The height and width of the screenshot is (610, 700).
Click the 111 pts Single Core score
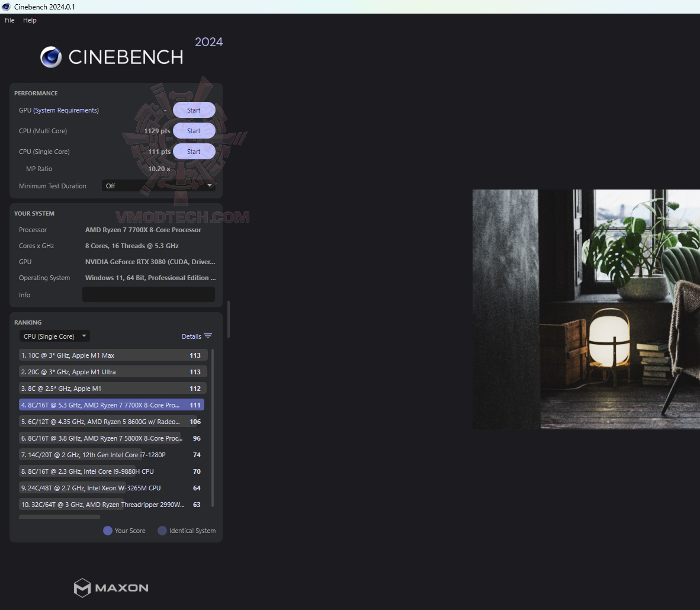click(159, 152)
